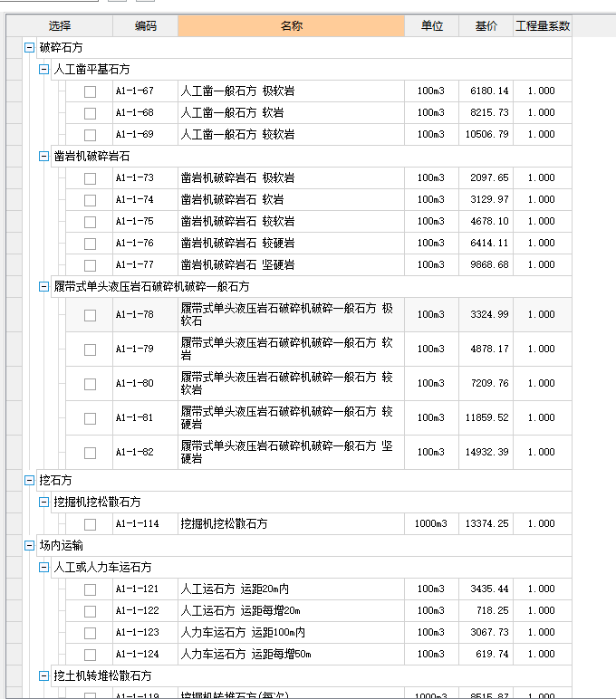Click the price 7209.76
The image size is (616, 699).
(x=489, y=383)
